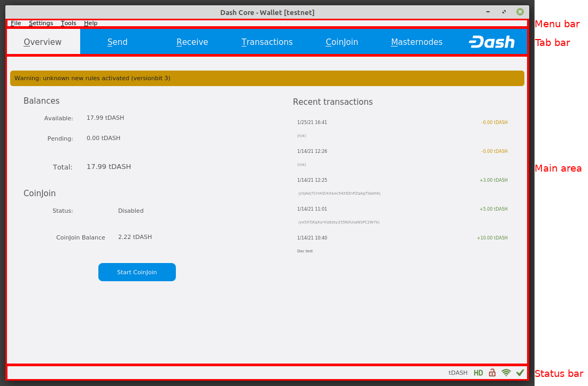Minimize the Dash Core window

tap(488, 12)
